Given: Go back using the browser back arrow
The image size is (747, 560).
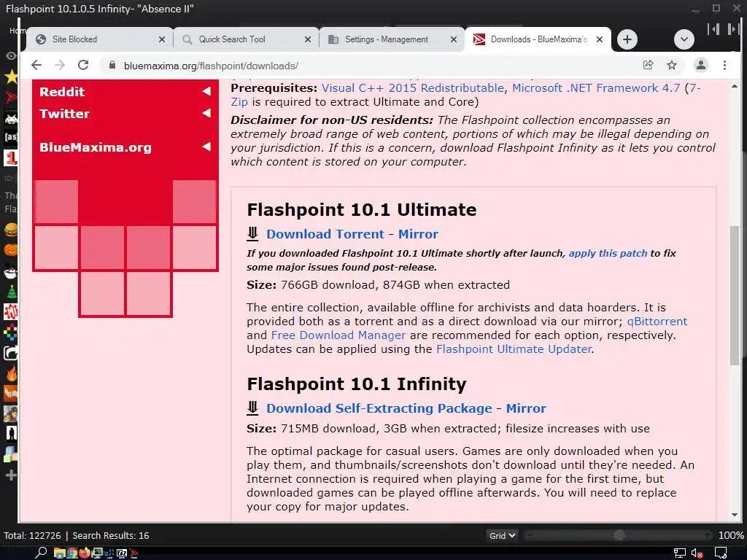Looking at the screenshot, I should [36, 65].
